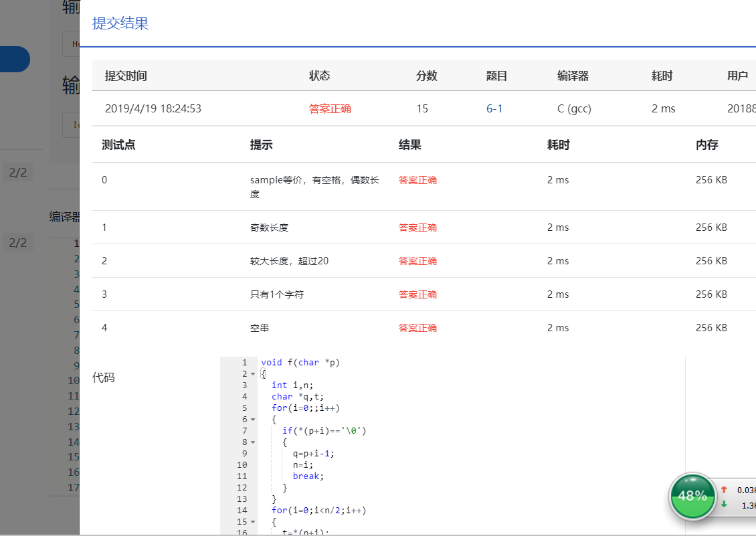Click the 编译器 column header
756x536 pixels.
[573, 76]
